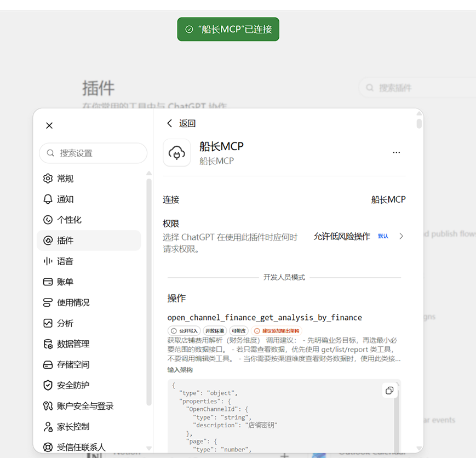Close the settings dialog with X
Viewport: 476px width, 458px height.
pos(49,125)
